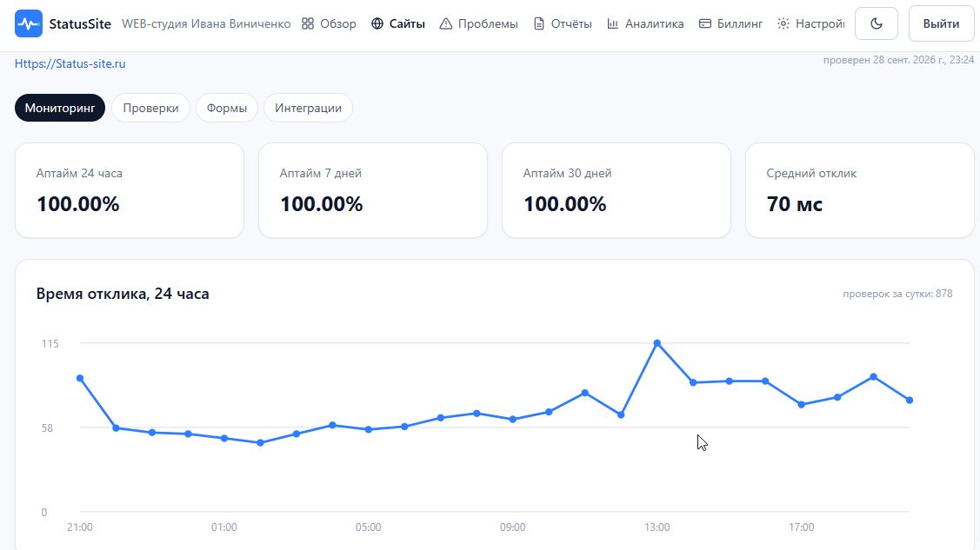This screenshot has width=980, height=550.
Task: Open the Сайты menu item
Action: (398, 23)
